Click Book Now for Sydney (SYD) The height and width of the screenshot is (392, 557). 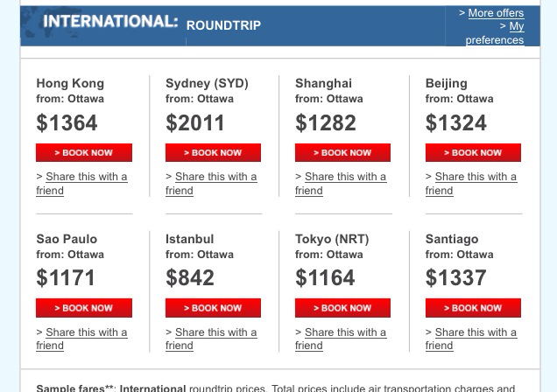coord(213,153)
